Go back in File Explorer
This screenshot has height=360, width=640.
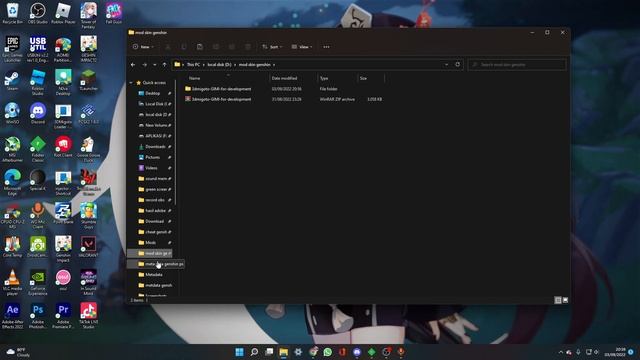pyautogui.click(x=133, y=64)
